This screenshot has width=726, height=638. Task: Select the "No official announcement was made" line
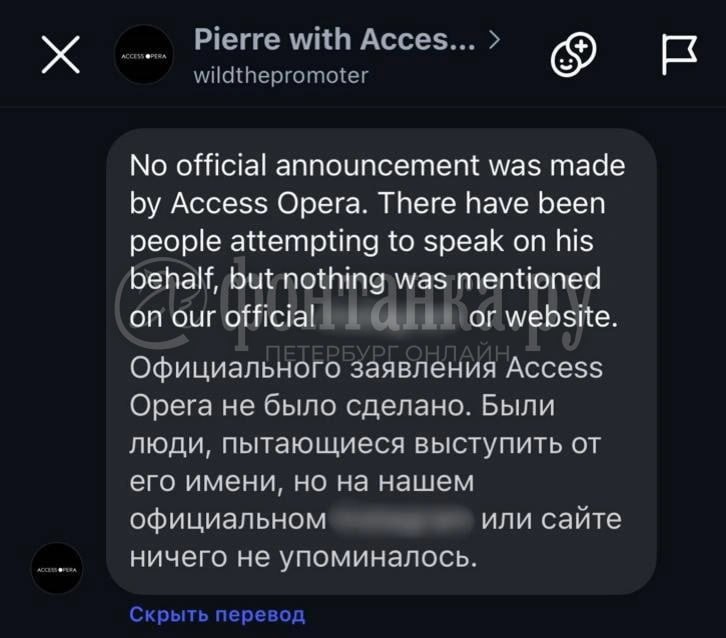coord(377,166)
